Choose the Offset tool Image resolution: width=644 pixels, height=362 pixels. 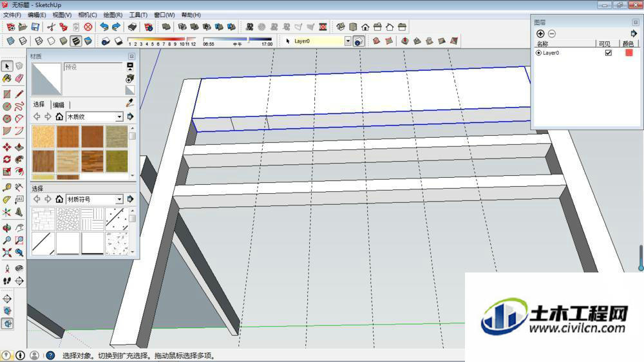point(19,172)
